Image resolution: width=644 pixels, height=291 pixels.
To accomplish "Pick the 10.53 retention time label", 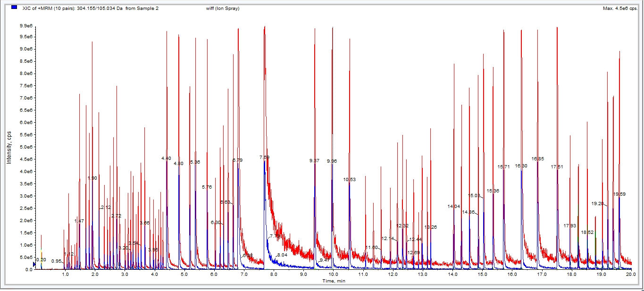I will [x=349, y=180].
